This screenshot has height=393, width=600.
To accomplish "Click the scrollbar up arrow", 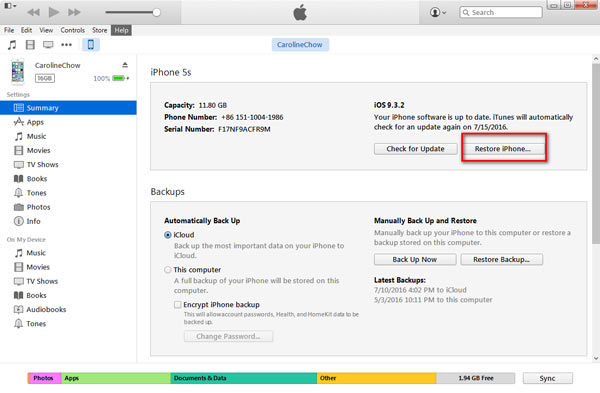I will coord(596,59).
